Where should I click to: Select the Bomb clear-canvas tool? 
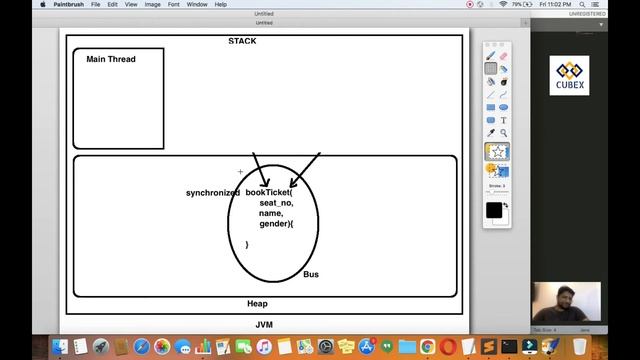pyautogui.click(x=503, y=81)
